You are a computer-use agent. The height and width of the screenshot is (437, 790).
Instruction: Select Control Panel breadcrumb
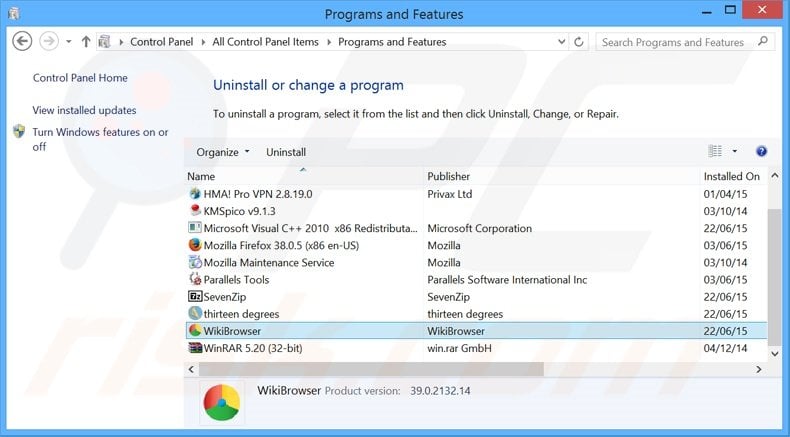[x=161, y=42]
